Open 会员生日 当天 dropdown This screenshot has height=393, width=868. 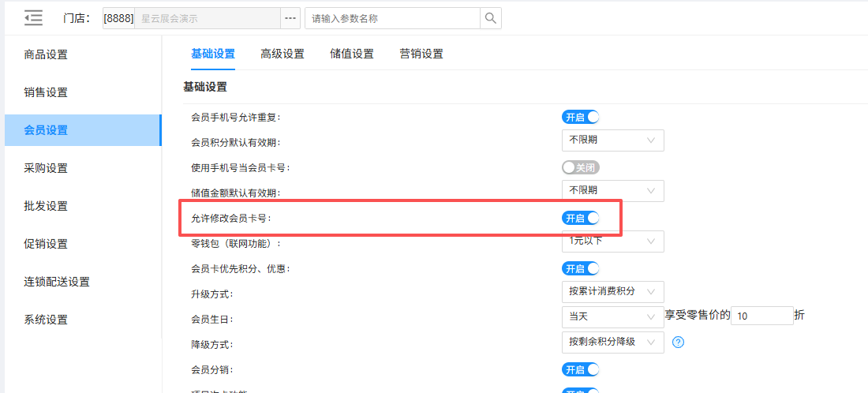click(613, 316)
